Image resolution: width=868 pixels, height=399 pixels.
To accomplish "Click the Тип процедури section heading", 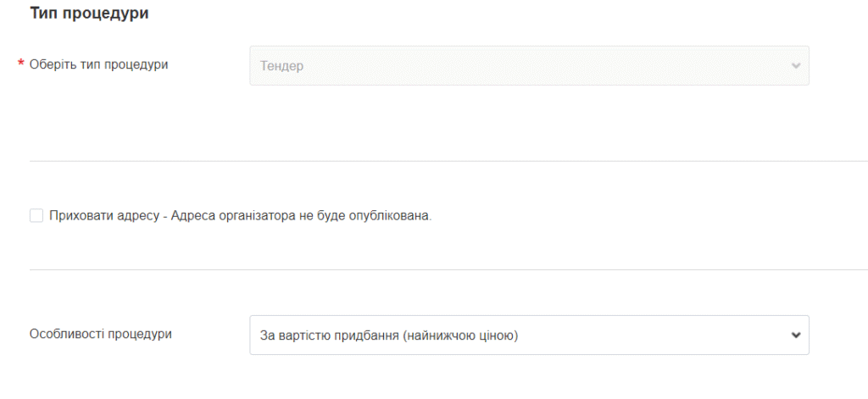I will (x=89, y=15).
